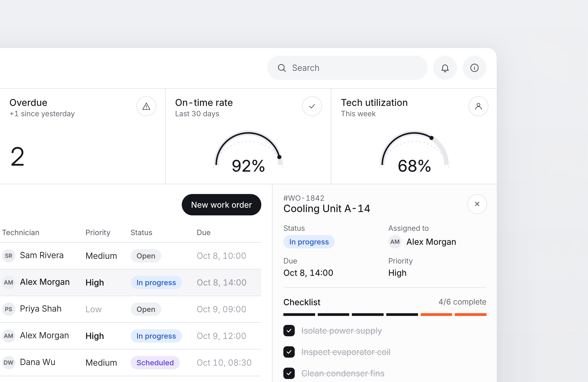Click the +1 since yesterday text
This screenshot has width=588, height=382.
click(42, 114)
